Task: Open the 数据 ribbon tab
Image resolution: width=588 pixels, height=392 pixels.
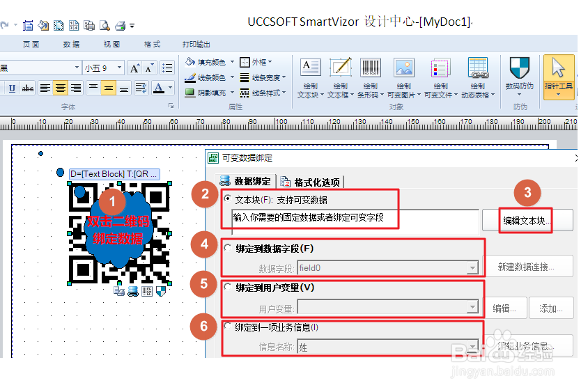Action: [x=71, y=45]
